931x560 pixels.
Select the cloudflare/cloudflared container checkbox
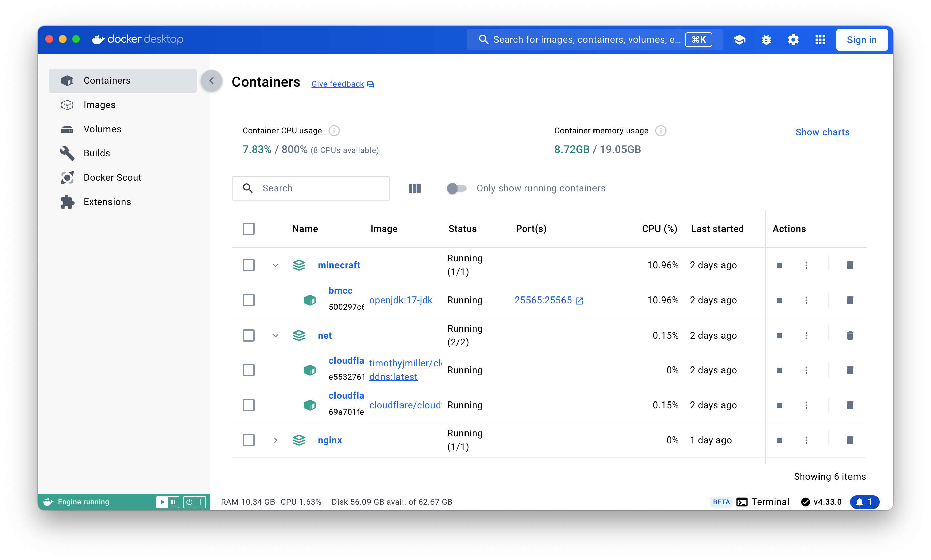[x=248, y=405]
